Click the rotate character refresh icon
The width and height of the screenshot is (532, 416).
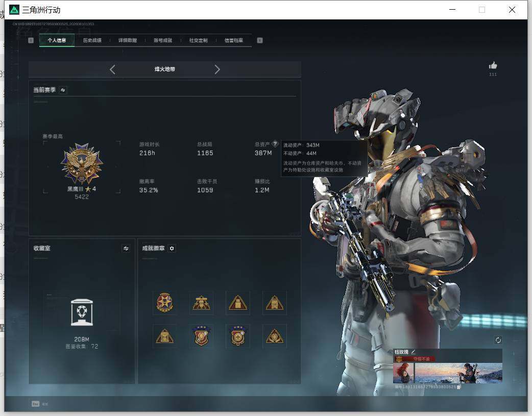click(x=498, y=340)
